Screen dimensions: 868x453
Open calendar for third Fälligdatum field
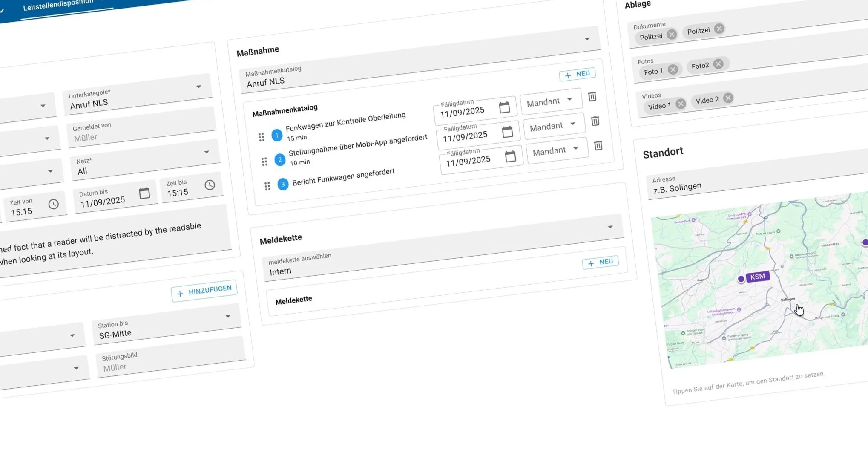pyautogui.click(x=510, y=156)
